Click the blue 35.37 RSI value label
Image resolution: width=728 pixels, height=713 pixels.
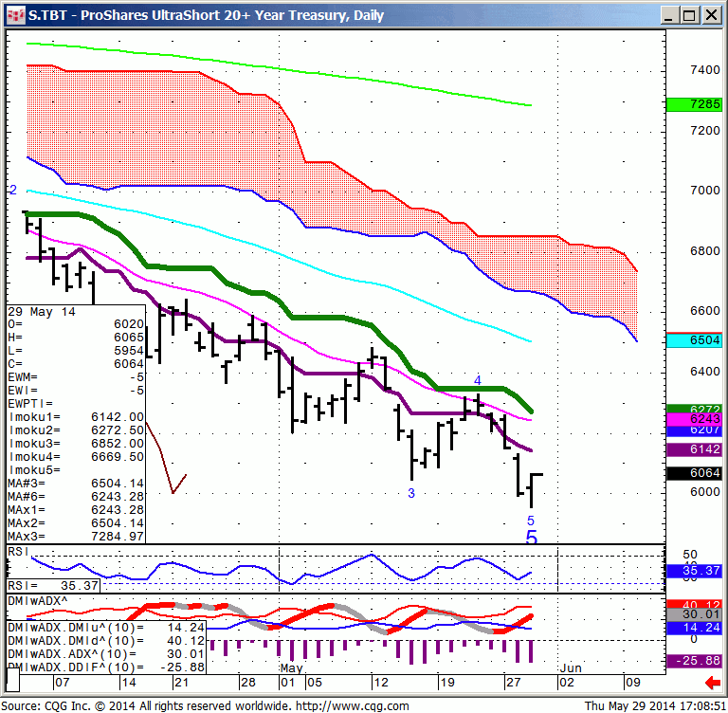(694, 571)
